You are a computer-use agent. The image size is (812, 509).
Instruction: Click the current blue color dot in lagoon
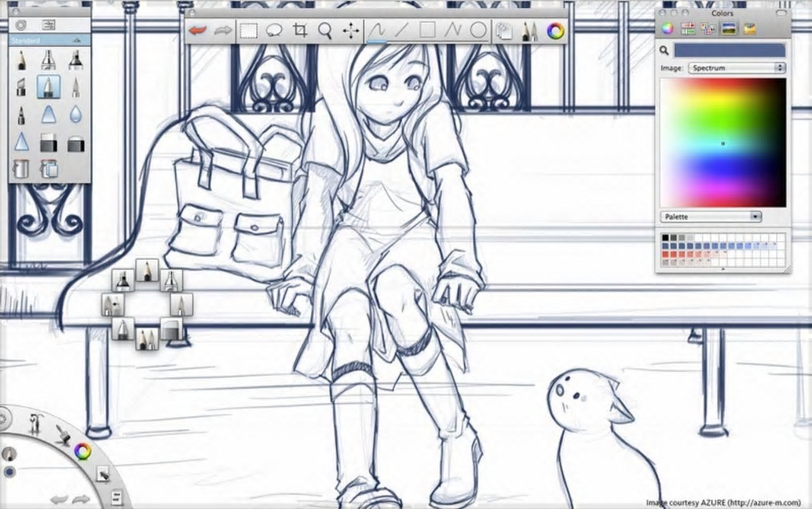click(10, 472)
